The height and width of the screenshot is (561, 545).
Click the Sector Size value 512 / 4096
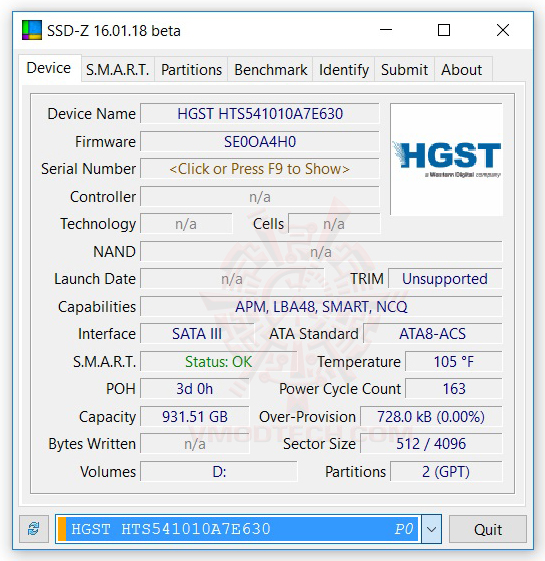coord(431,444)
